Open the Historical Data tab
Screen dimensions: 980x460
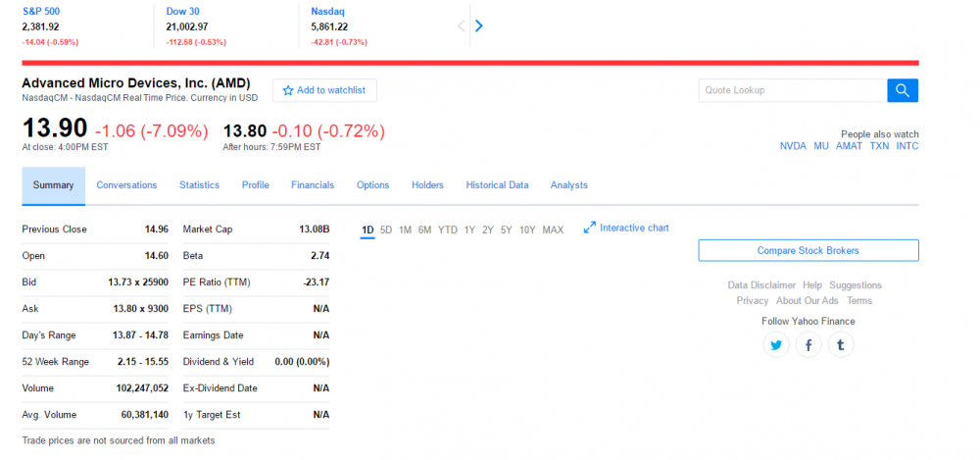tap(497, 185)
